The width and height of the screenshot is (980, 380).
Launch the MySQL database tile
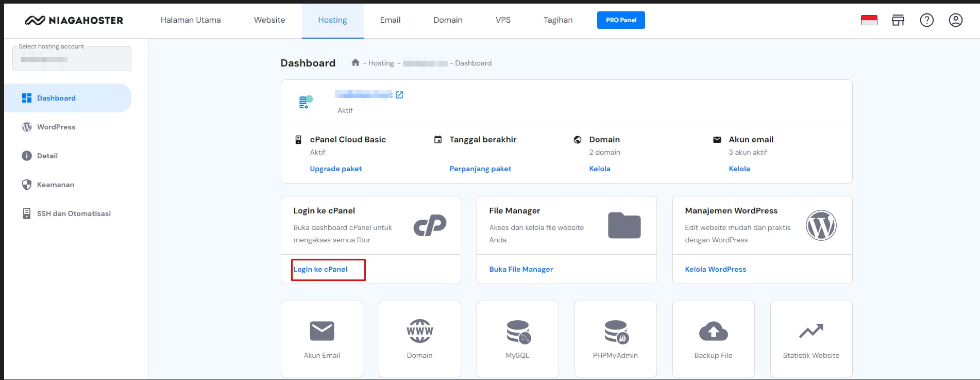pos(517,339)
